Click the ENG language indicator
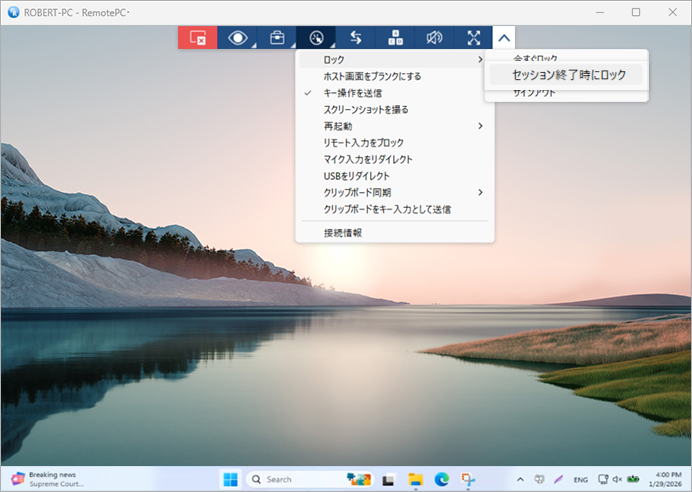692x492 pixels. coord(580,480)
